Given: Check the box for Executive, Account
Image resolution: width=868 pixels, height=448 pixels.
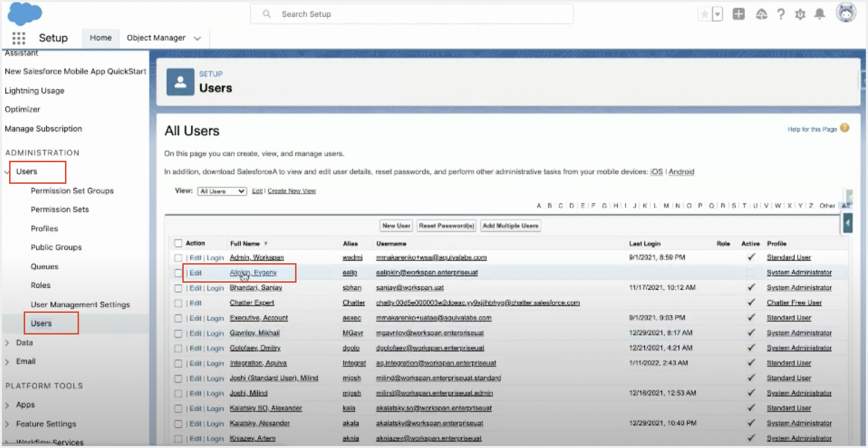Looking at the screenshot, I should (178, 318).
